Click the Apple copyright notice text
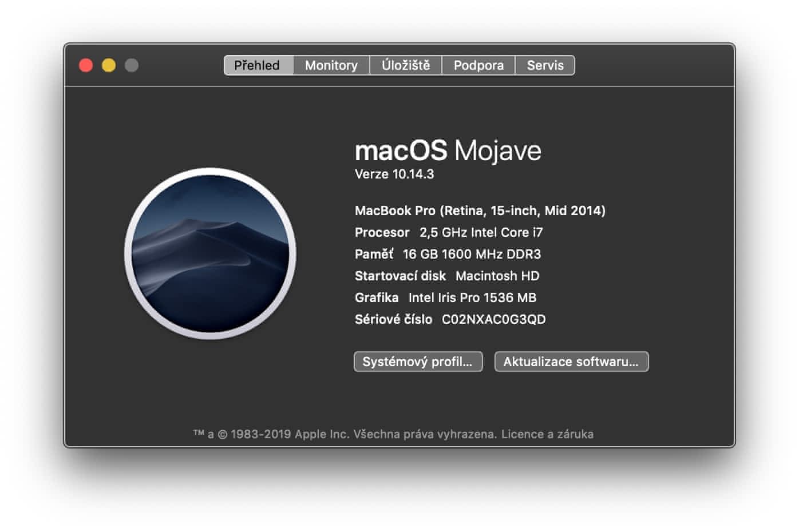 (345, 434)
